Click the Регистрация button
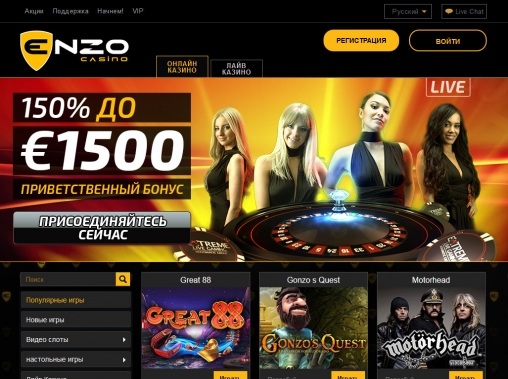This screenshot has height=379, width=508. [361, 41]
